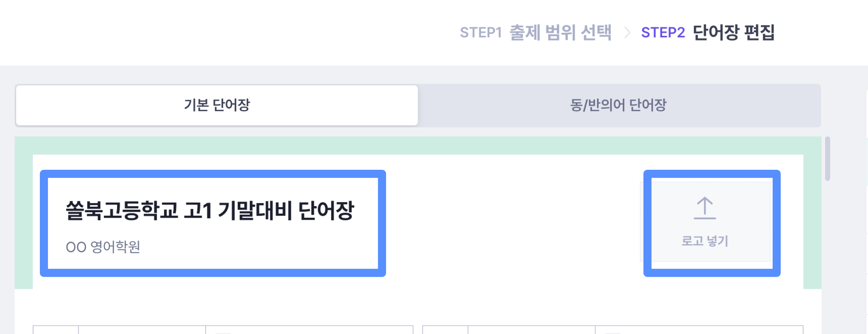Click the purple STEP2 label
This screenshot has width=868, height=334.
point(663,33)
